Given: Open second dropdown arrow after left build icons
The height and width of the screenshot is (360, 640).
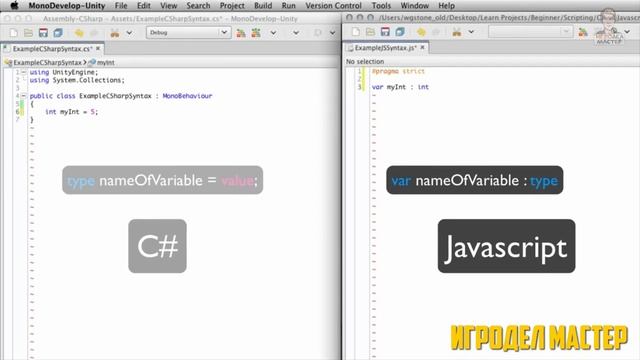Looking at the screenshot, I should point(296,33).
